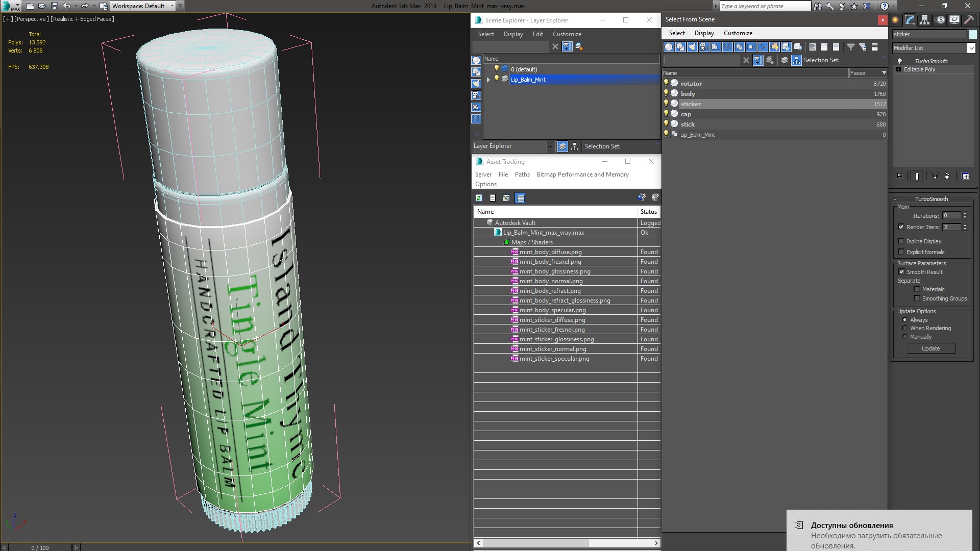The width and height of the screenshot is (980, 551).
Task: Open the Hierarchy command panel tab
Action: point(925,20)
